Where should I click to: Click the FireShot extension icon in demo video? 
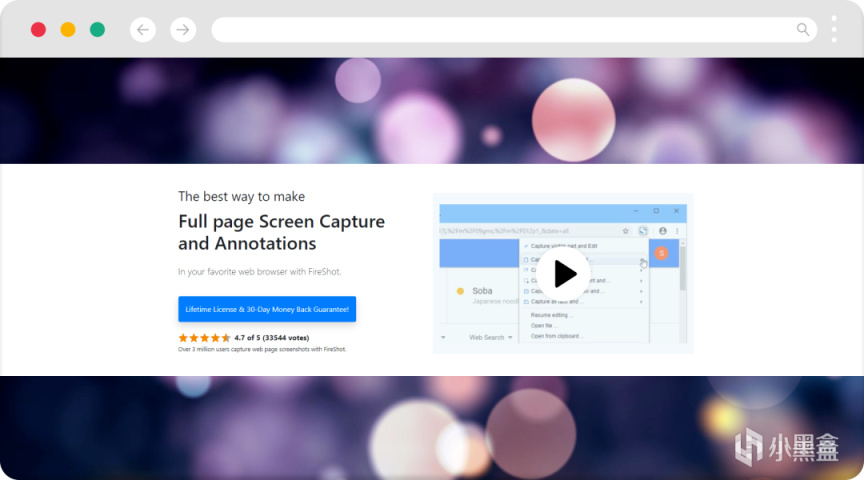tap(643, 231)
